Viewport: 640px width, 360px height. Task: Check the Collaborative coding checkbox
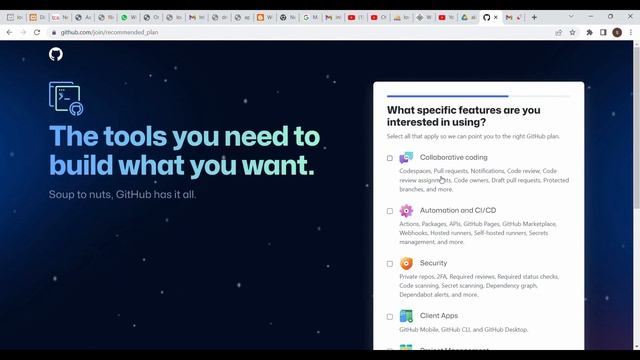tap(390, 158)
